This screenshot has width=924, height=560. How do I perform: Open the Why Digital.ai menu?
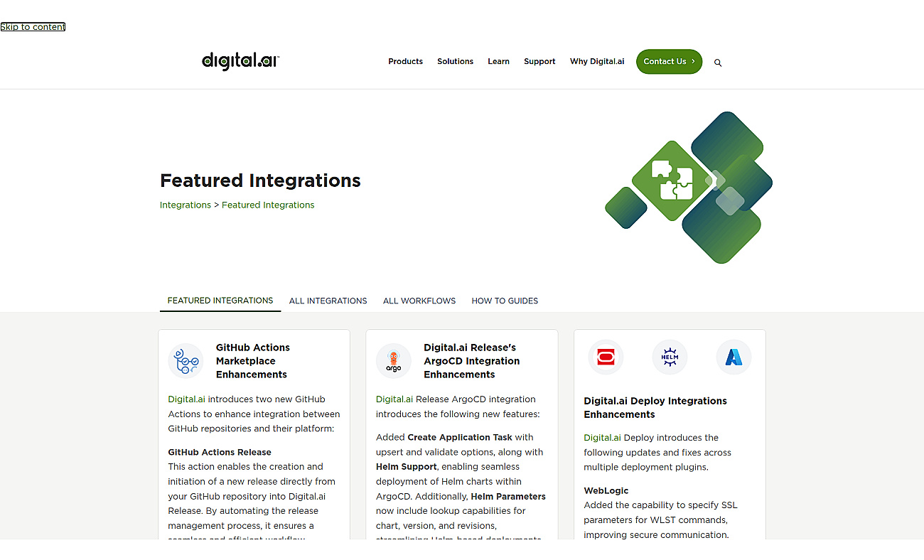597,62
